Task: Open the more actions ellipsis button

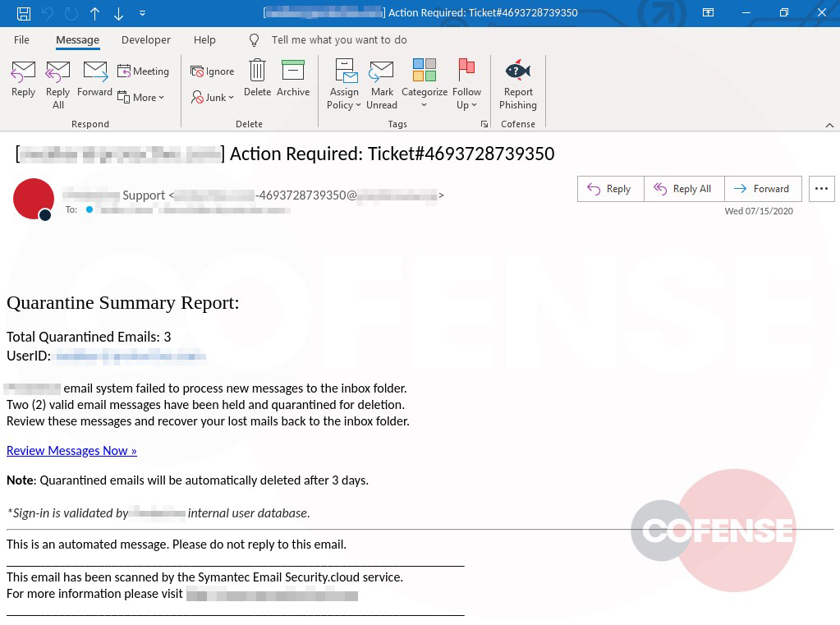Action: (x=821, y=189)
